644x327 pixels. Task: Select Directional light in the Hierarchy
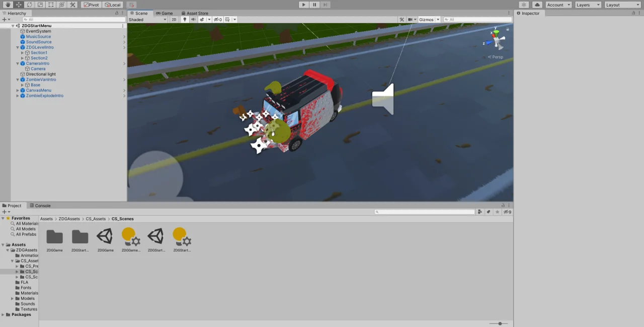41,74
